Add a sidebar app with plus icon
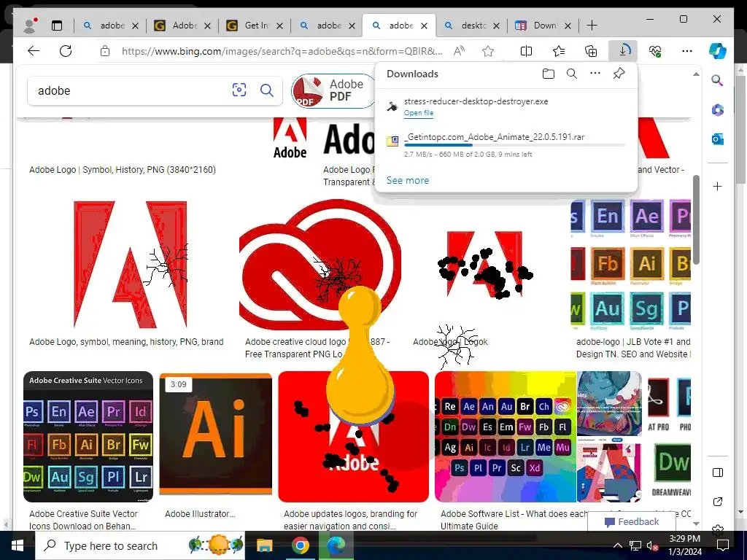This screenshot has height=560, width=747. 718,186
